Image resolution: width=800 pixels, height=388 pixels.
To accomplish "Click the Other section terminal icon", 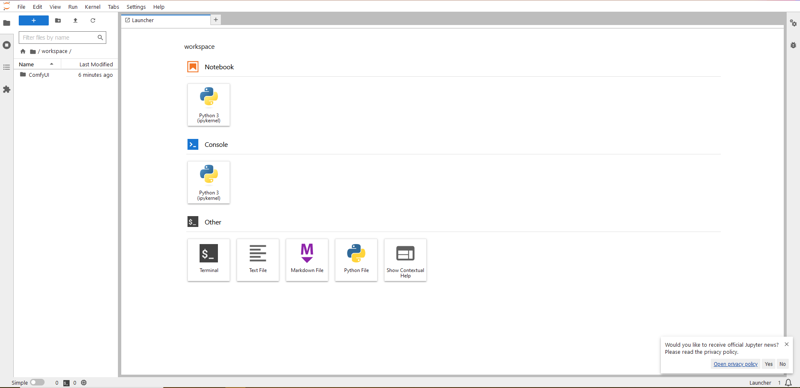I will pyautogui.click(x=192, y=222).
